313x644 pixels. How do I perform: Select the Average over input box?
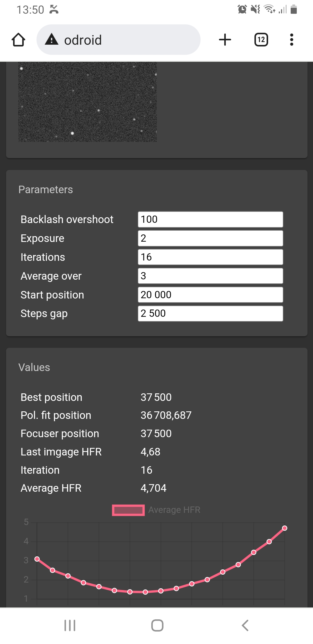click(x=210, y=276)
